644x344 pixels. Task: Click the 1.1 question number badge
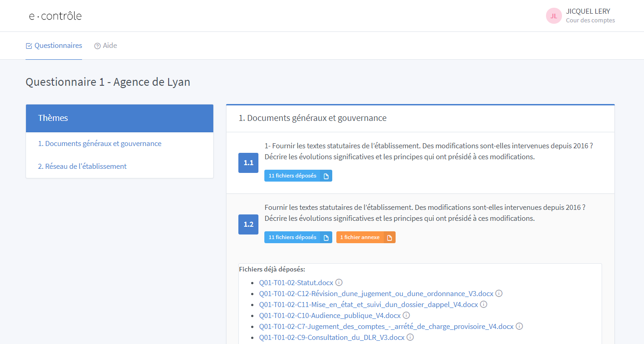[248, 163]
